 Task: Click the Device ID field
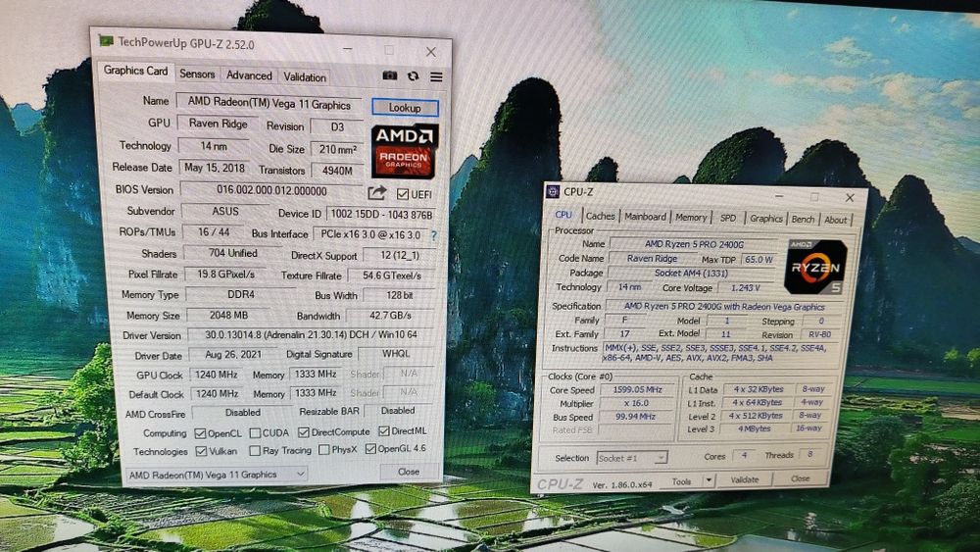(x=381, y=215)
